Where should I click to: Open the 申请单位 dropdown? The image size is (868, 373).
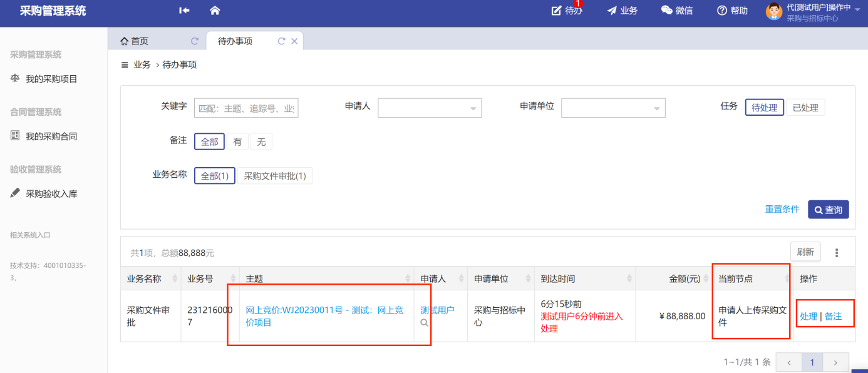coord(613,108)
